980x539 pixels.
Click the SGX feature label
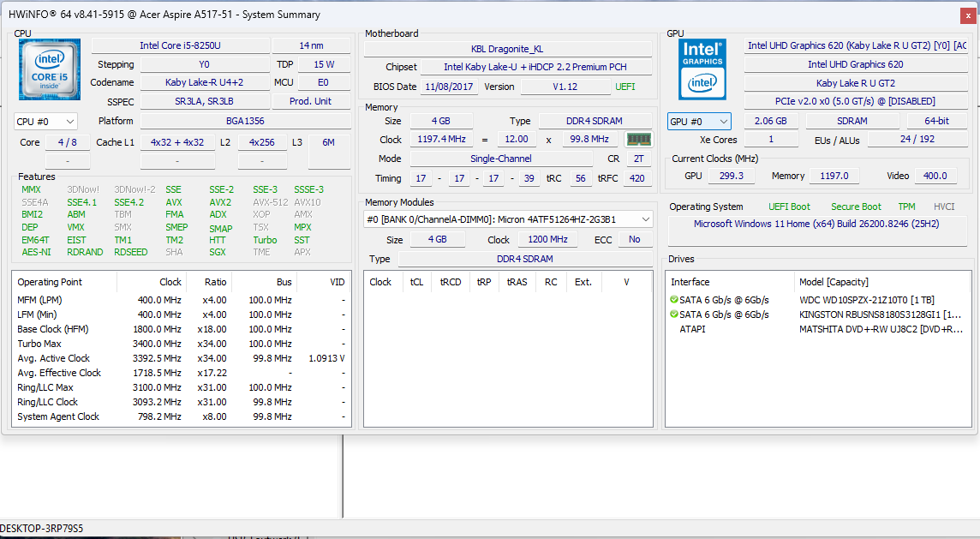point(218,252)
